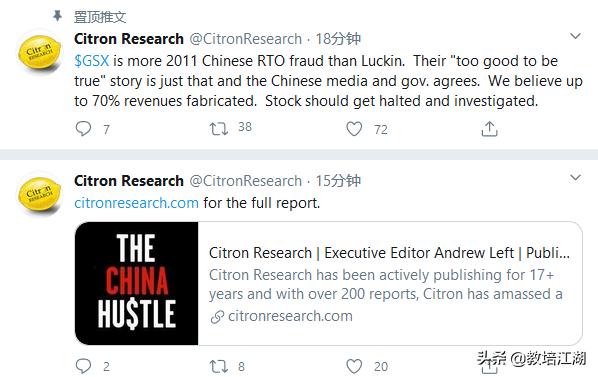598x377 pixels.
Task: Expand options chevron on first tweet
Action: pyautogui.click(x=575, y=36)
